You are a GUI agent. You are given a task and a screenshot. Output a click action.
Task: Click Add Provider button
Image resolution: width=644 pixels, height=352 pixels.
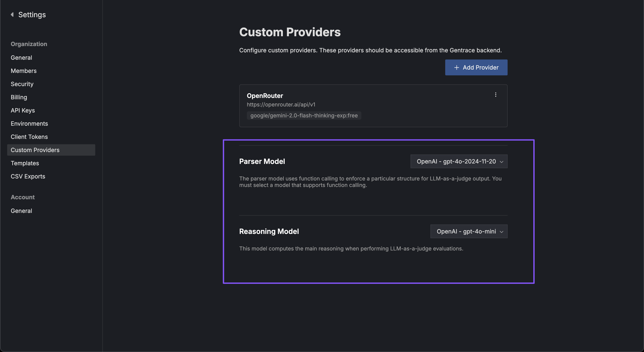point(476,67)
